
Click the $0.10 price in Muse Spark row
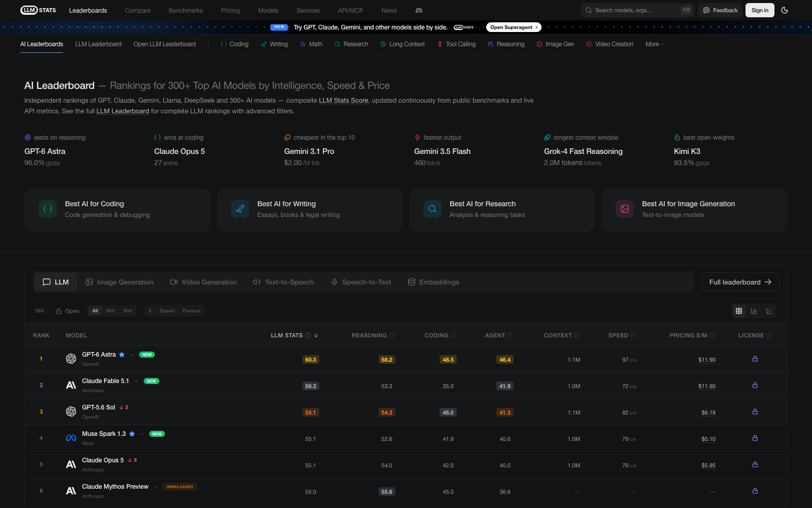click(708, 439)
